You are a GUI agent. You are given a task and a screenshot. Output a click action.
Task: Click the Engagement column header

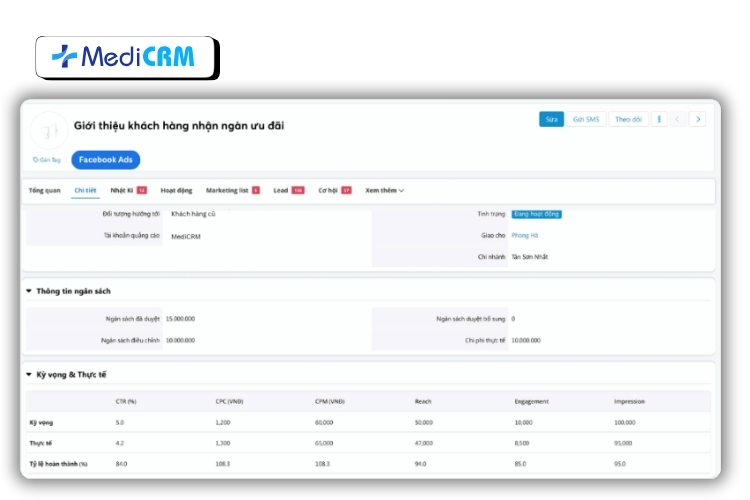(531, 401)
